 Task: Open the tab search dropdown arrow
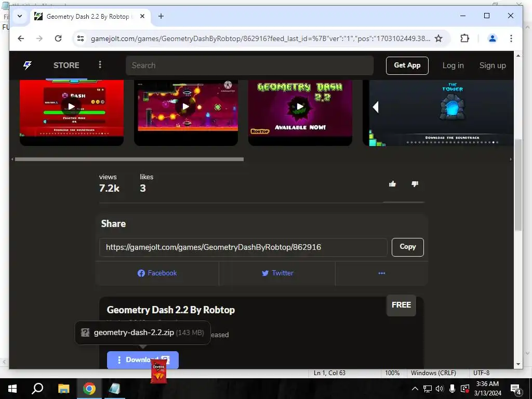coord(20,16)
